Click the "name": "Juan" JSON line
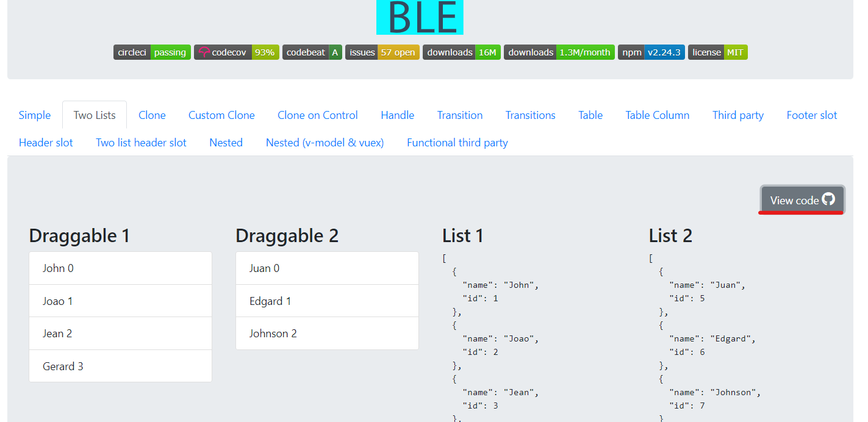This screenshot has width=868, height=422. coord(708,285)
